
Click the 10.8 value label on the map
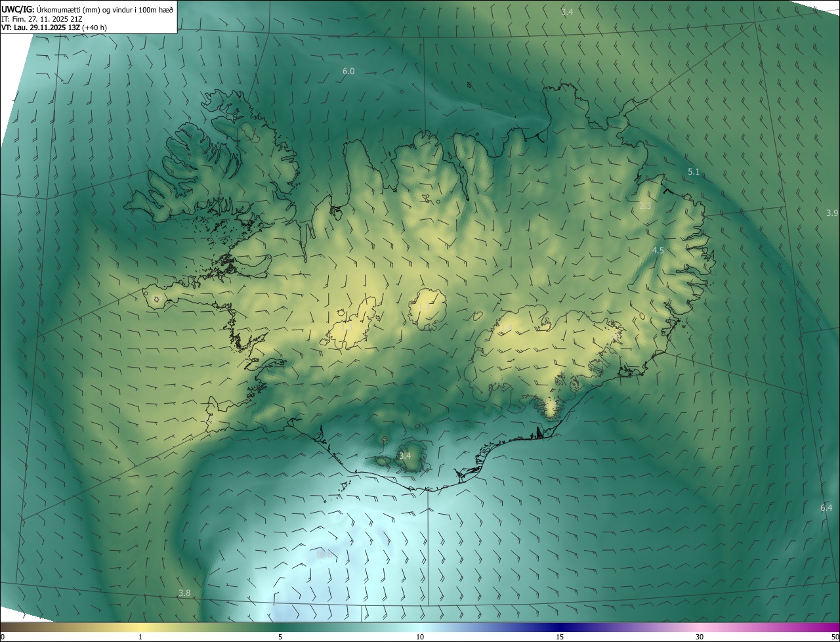(324, 554)
